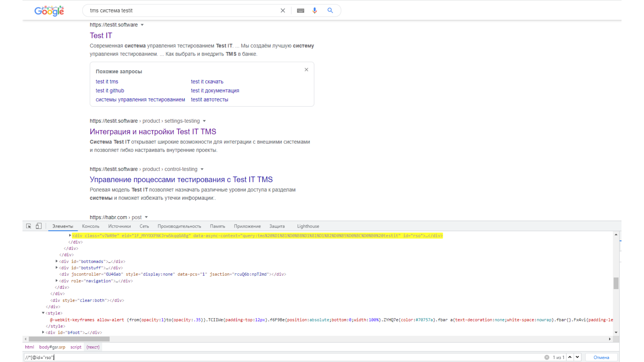Open the Приложение tab

[x=247, y=226]
